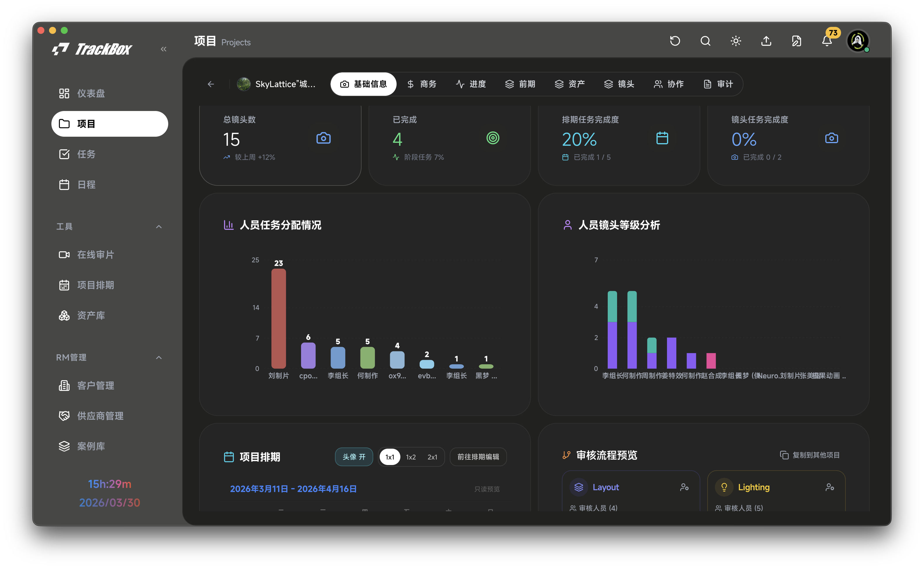The image size is (924, 569).
Task: Toggle the 头像 开 switch
Action: [354, 457]
